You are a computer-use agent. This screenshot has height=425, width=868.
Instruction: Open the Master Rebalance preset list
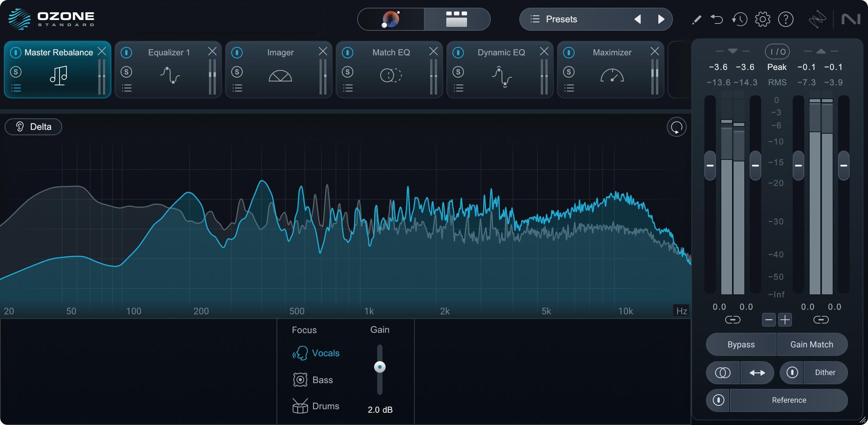[x=16, y=88]
